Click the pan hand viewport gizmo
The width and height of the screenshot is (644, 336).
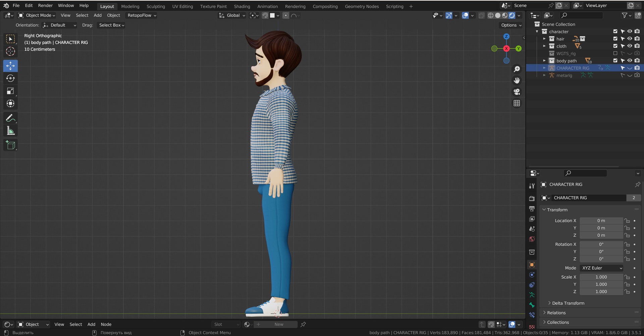(517, 80)
